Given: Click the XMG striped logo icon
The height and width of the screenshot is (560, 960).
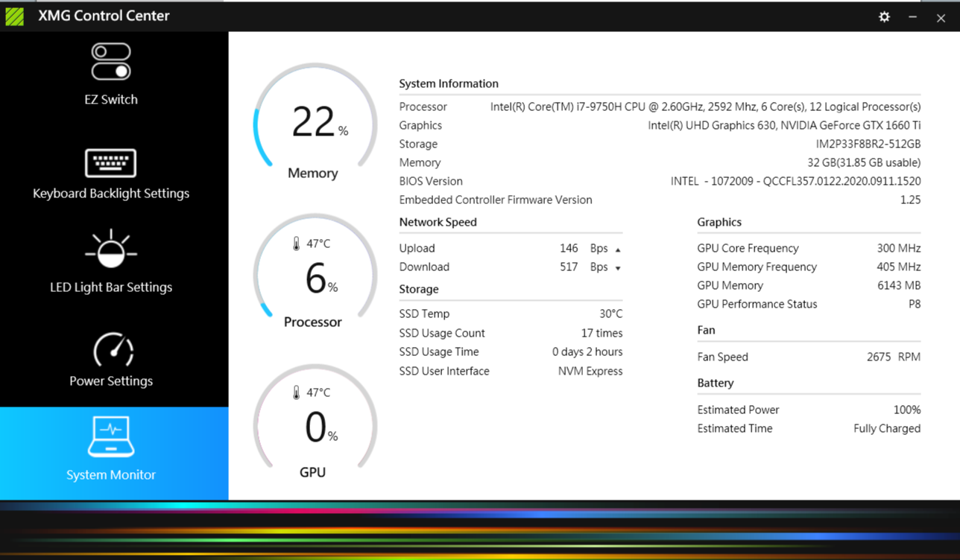Looking at the screenshot, I should [14, 16].
